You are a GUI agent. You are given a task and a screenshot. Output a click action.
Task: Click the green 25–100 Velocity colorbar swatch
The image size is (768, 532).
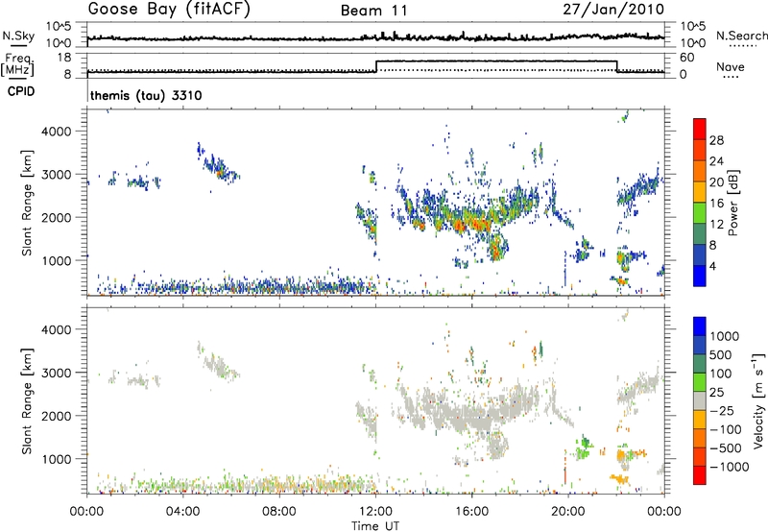coord(700,382)
